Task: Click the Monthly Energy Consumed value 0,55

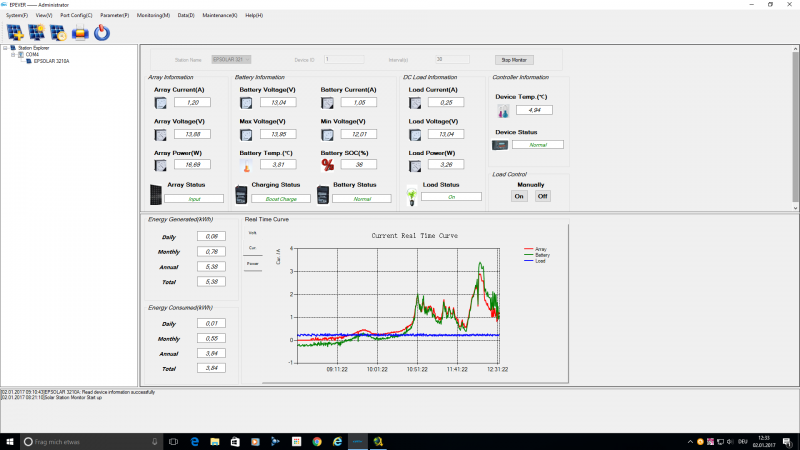Action: (211, 339)
